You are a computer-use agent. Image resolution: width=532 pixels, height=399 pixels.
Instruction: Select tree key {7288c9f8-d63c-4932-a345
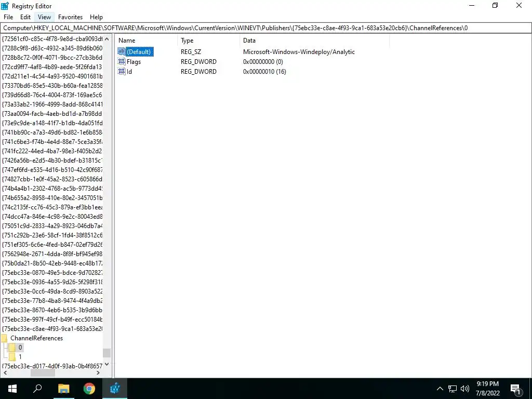pos(52,48)
